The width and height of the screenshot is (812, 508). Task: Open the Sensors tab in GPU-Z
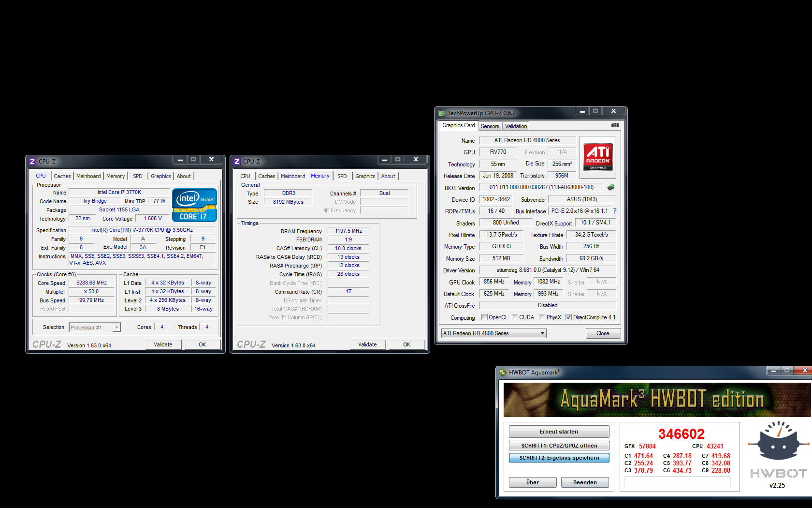pos(490,126)
